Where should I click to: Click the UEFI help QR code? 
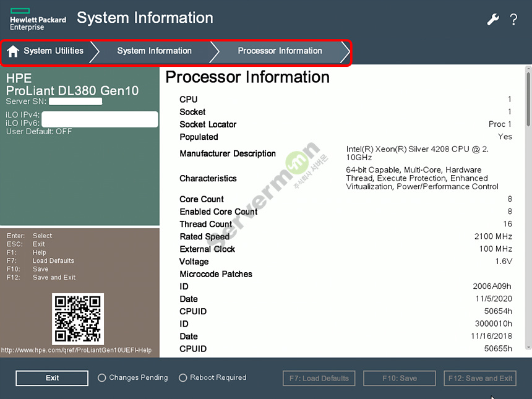(78, 319)
